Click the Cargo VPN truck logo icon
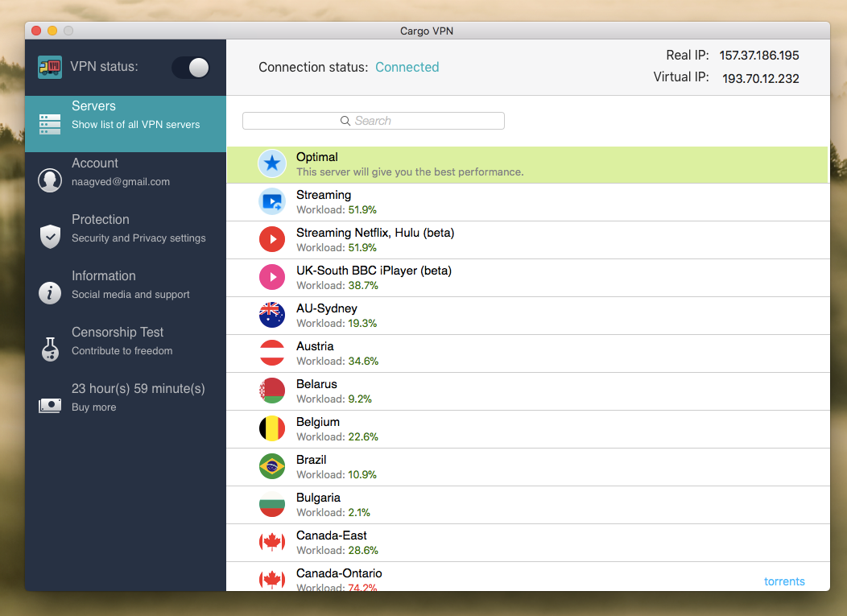This screenshot has height=616, width=847. click(50, 67)
